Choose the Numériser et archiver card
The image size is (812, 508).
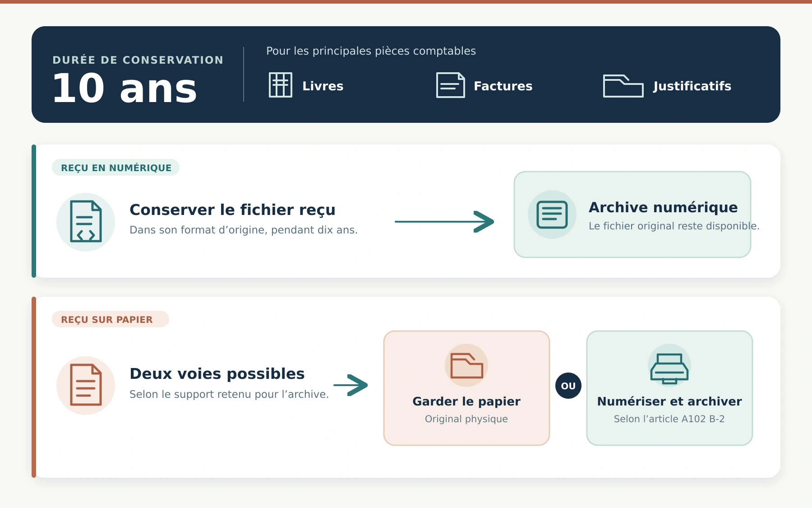tap(669, 388)
